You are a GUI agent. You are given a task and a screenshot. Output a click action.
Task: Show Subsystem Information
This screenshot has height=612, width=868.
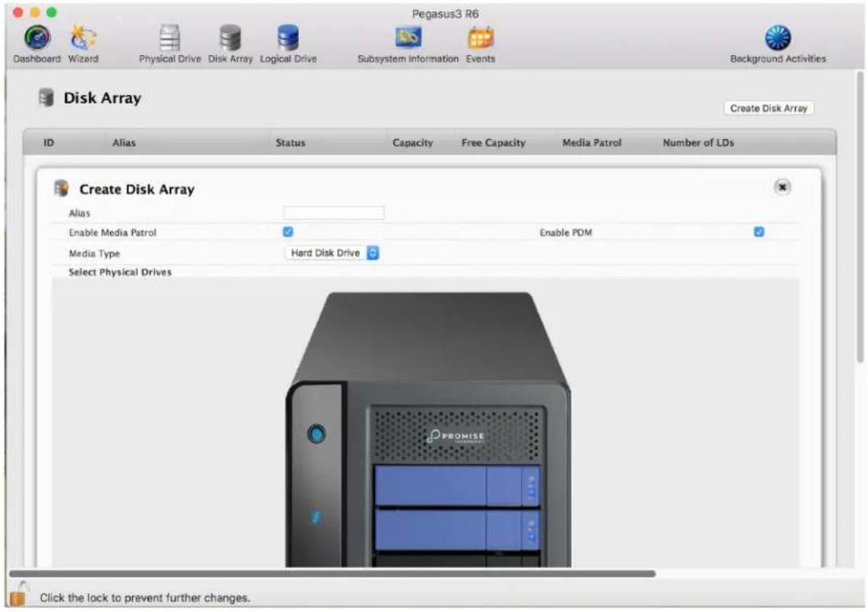click(408, 44)
